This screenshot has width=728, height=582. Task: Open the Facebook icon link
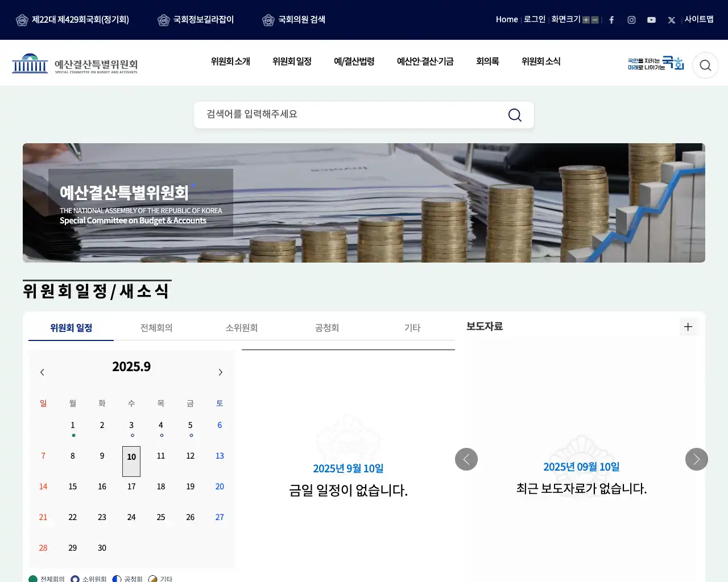(611, 20)
